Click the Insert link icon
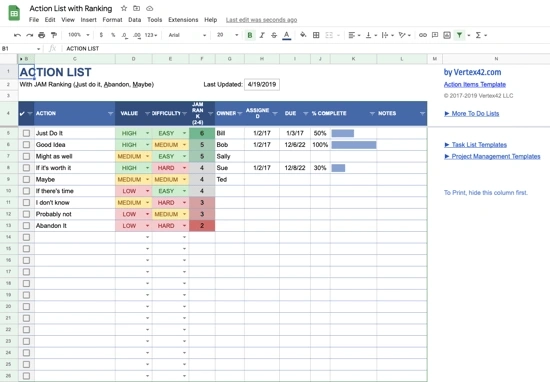Viewport: 550px width, 382px height. pos(423,35)
